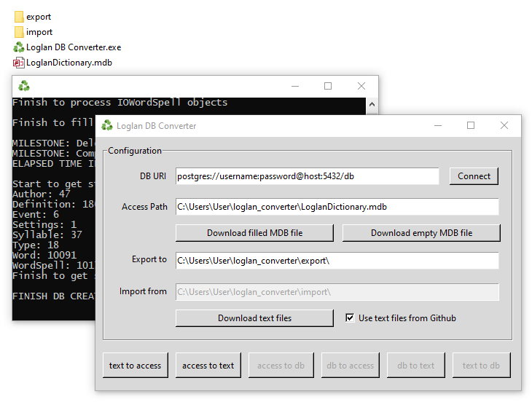Image resolution: width=532 pixels, height=402 pixels.
Task: Click Download text files button
Action: click(x=255, y=318)
